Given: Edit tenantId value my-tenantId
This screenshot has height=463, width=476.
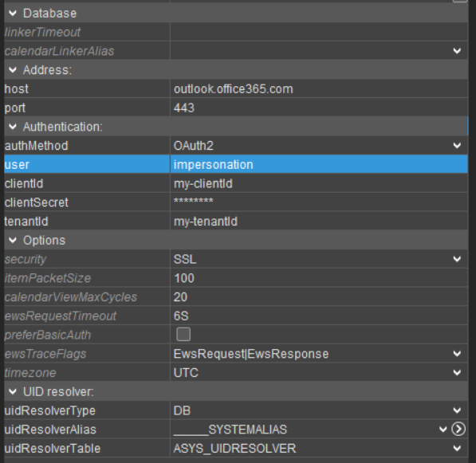Looking at the screenshot, I should coord(319,222).
